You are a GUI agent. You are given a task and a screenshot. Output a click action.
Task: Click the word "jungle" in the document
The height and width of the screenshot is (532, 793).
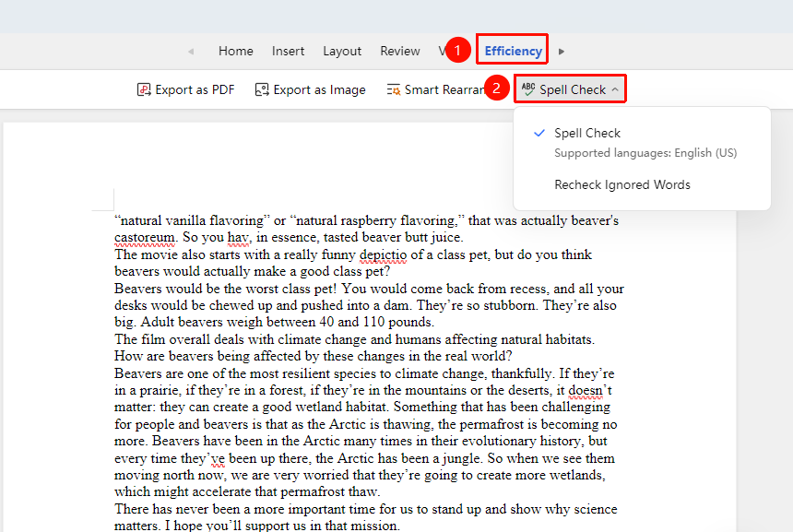pyautogui.click(x=462, y=458)
